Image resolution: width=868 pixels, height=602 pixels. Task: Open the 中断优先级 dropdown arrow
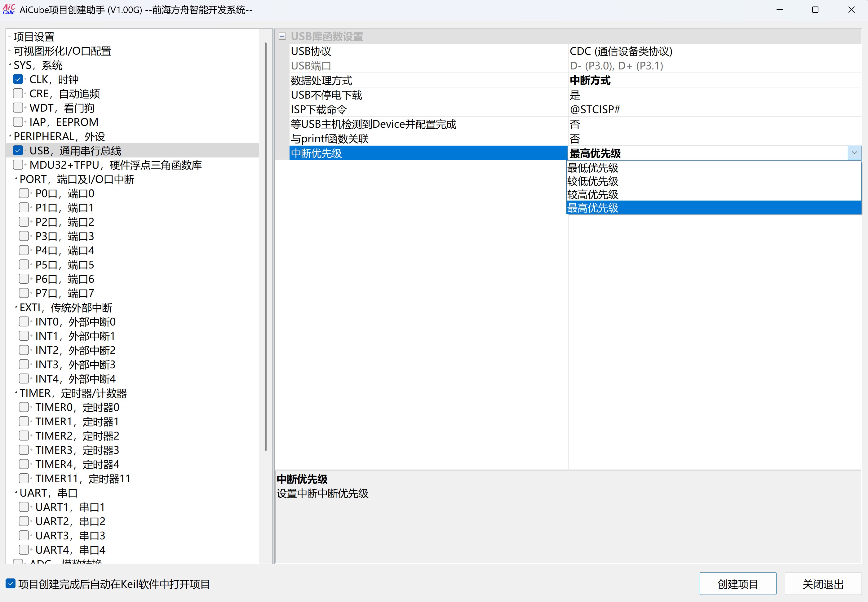tap(854, 153)
